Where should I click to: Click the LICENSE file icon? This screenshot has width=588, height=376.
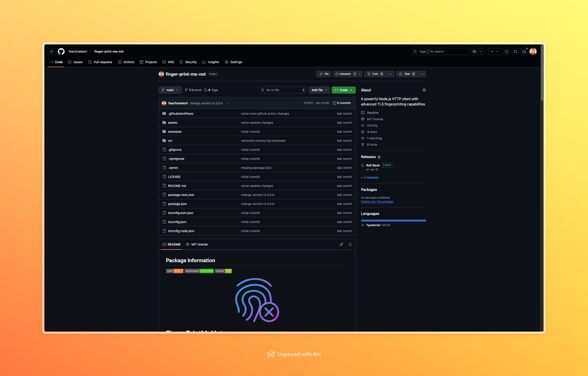point(164,177)
